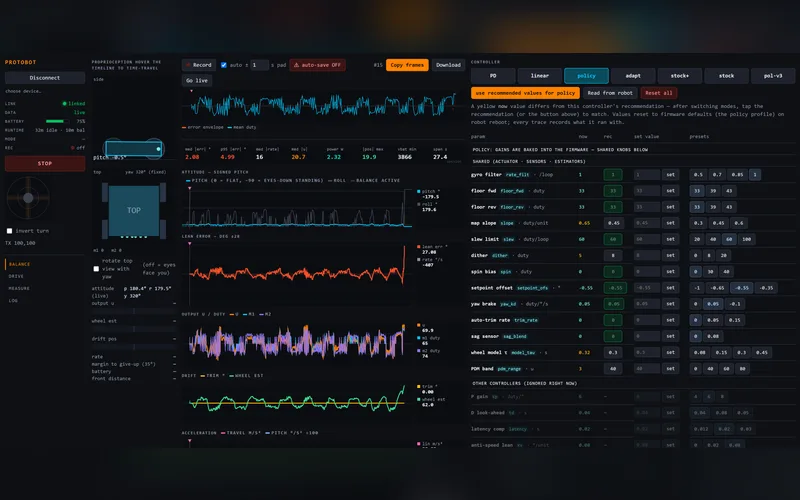Click the set button for spin bias
800x500 pixels.
(x=670, y=271)
